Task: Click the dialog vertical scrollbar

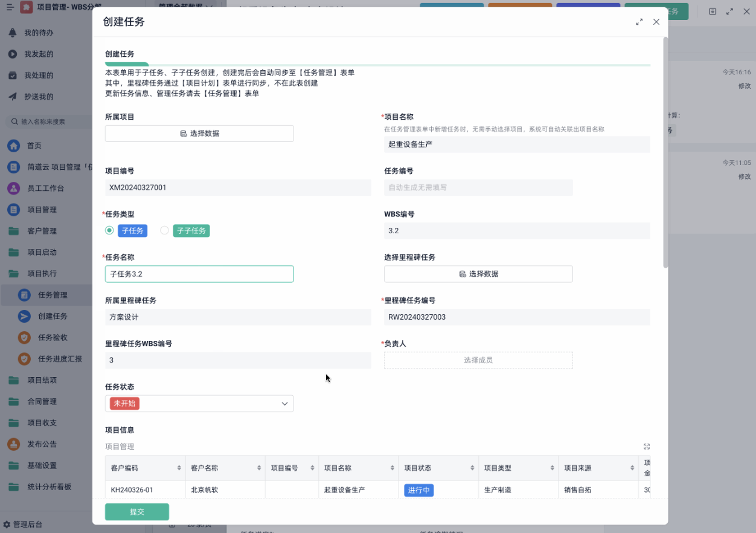Action: pos(665,152)
